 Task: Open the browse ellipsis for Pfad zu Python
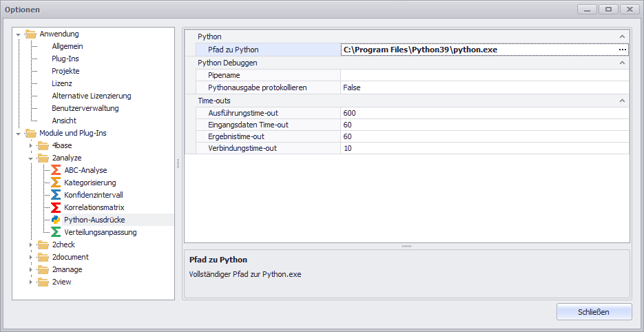pyautogui.click(x=623, y=50)
